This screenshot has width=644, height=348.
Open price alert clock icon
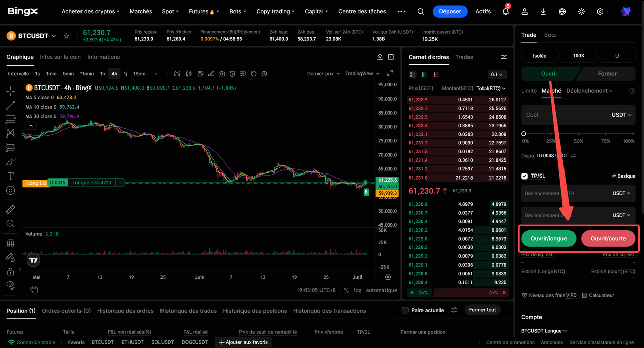(x=232, y=74)
